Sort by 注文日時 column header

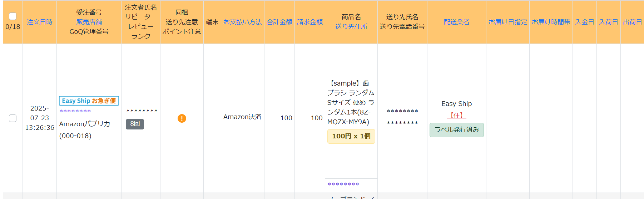pos(40,22)
